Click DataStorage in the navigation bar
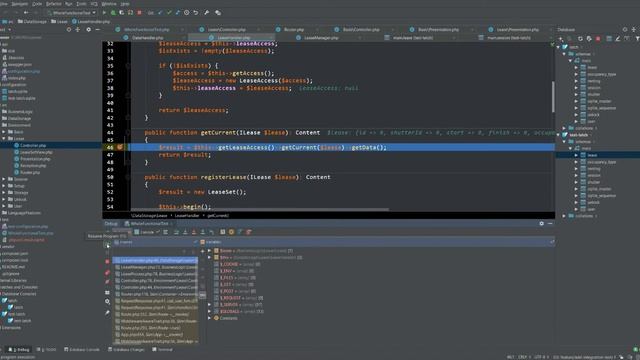 tap(32, 21)
